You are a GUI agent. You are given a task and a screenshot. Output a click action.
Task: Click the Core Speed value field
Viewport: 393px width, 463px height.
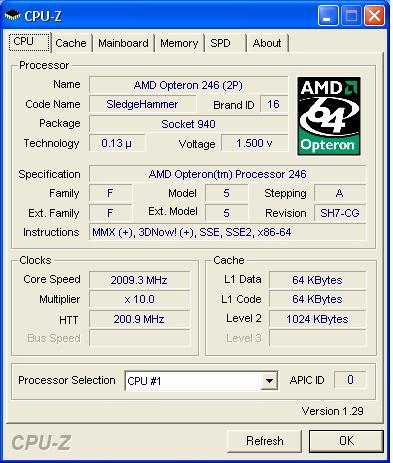pos(139,280)
